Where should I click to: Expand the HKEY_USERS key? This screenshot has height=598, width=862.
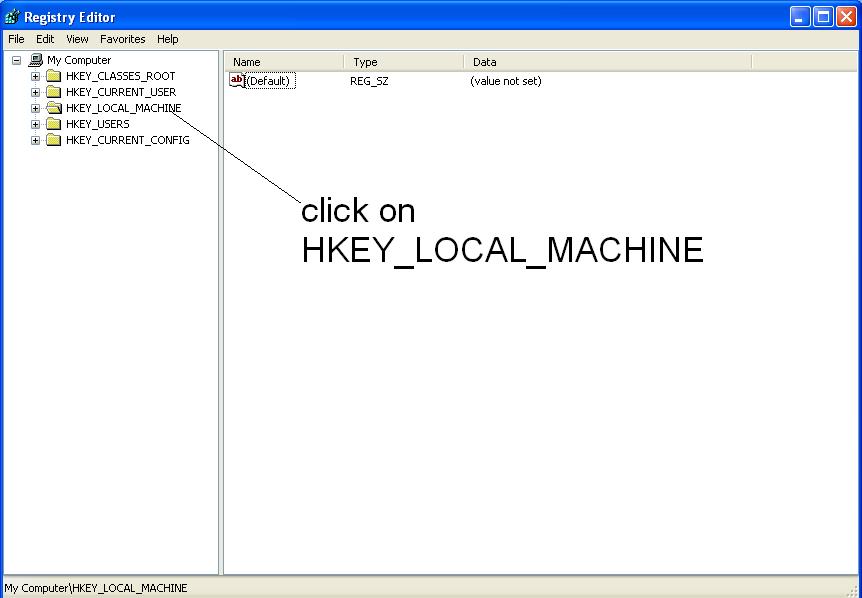(x=35, y=124)
